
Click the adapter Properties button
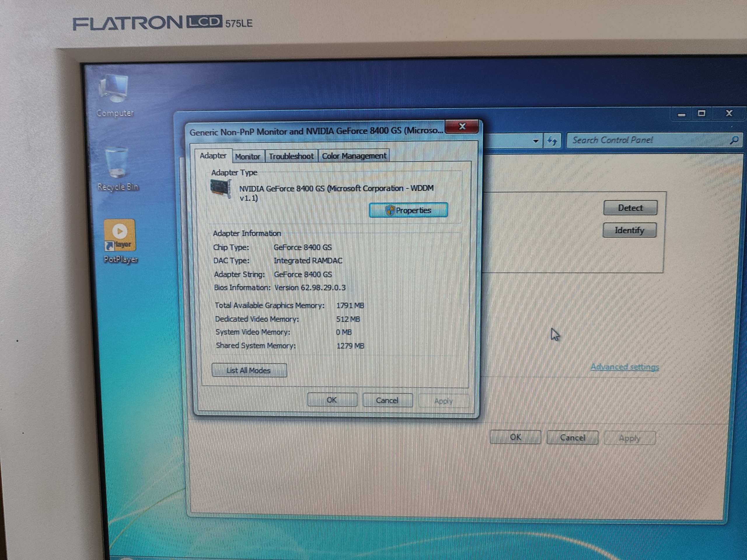point(408,210)
